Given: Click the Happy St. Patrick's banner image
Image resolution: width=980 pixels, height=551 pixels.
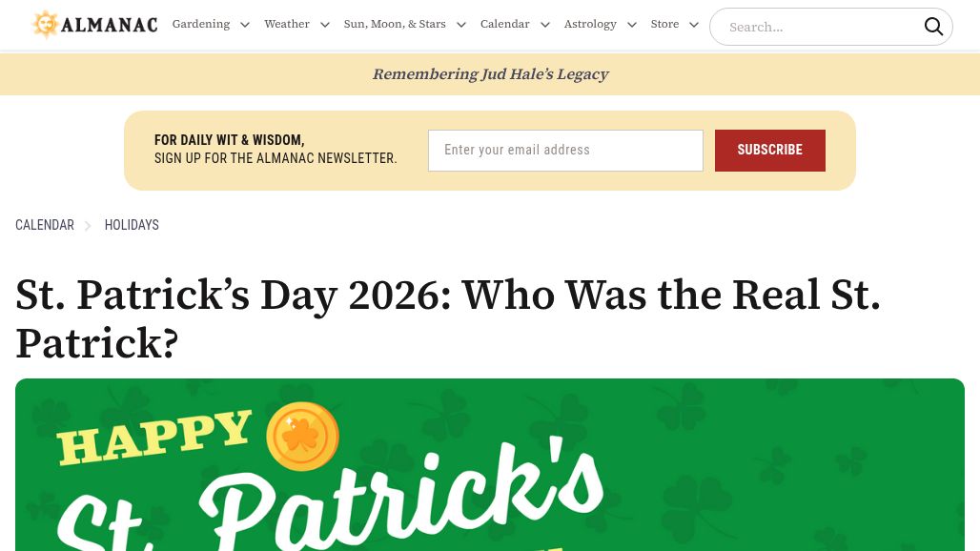Looking at the screenshot, I should pyautogui.click(x=490, y=465).
